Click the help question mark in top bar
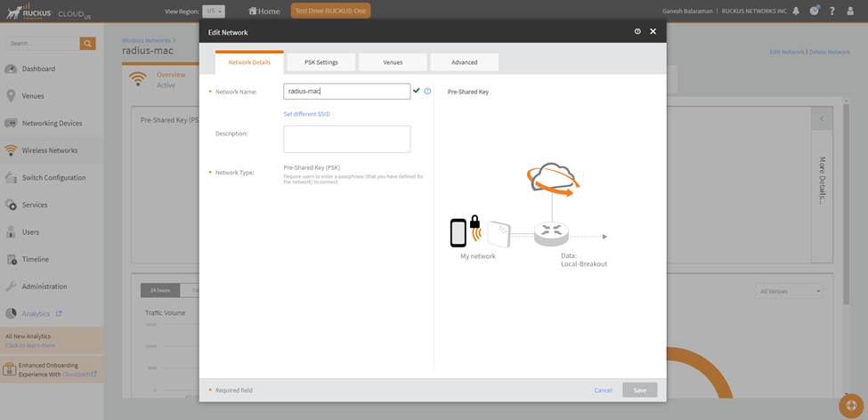Image resolution: width=868 pixels, height=420 pixels. click(832, 11)
